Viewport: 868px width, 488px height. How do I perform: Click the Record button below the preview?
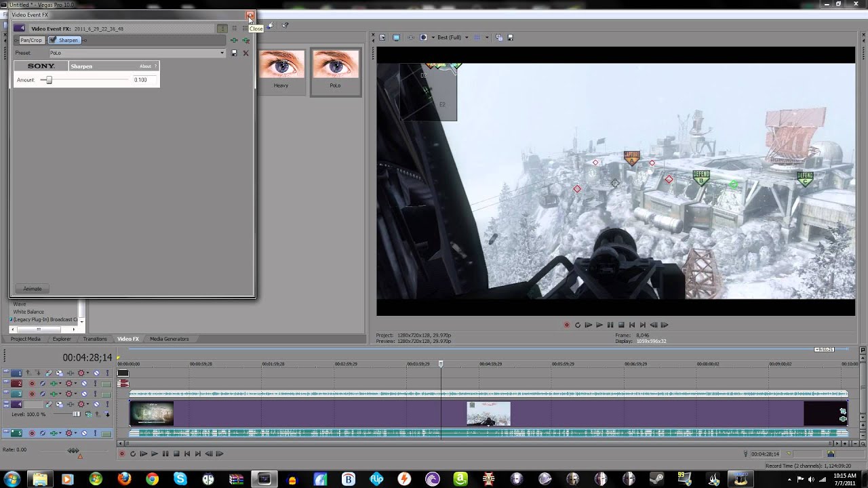567,325
